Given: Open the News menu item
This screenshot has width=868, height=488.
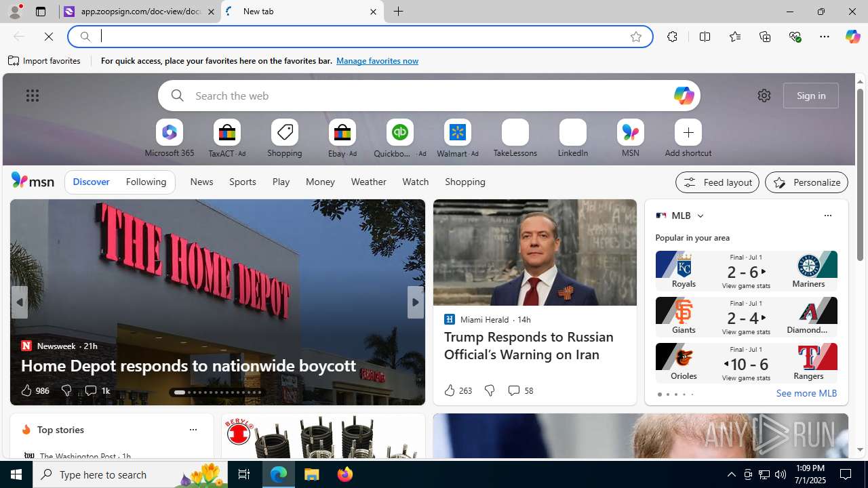Looking at the screenshot, I should point(201,182).
